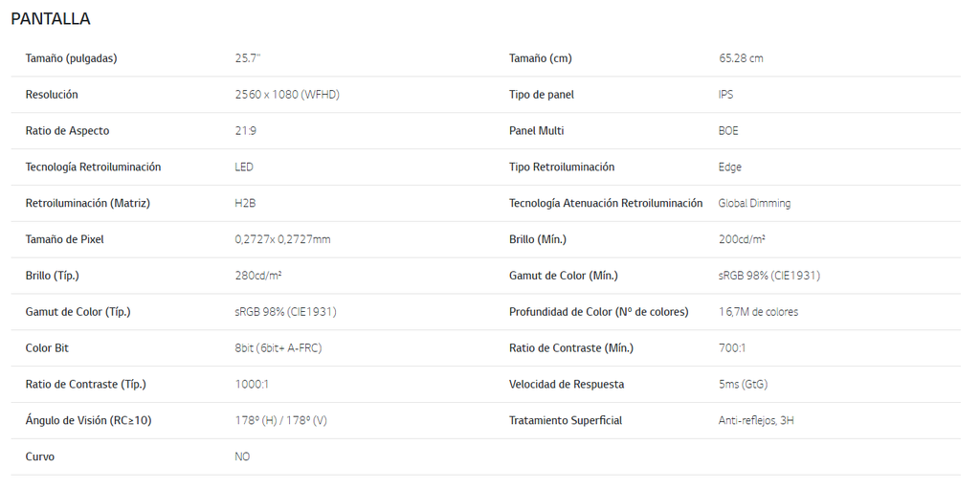
Task: Select the 280cd/m² typical brightness value
Action: click(x=258, y=276)
